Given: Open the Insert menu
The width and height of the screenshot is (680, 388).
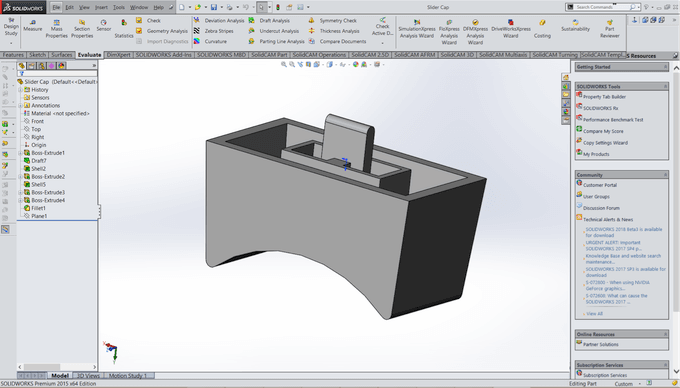Looking at the screenshot, I should pyautogui.click(x=101, y=7).
